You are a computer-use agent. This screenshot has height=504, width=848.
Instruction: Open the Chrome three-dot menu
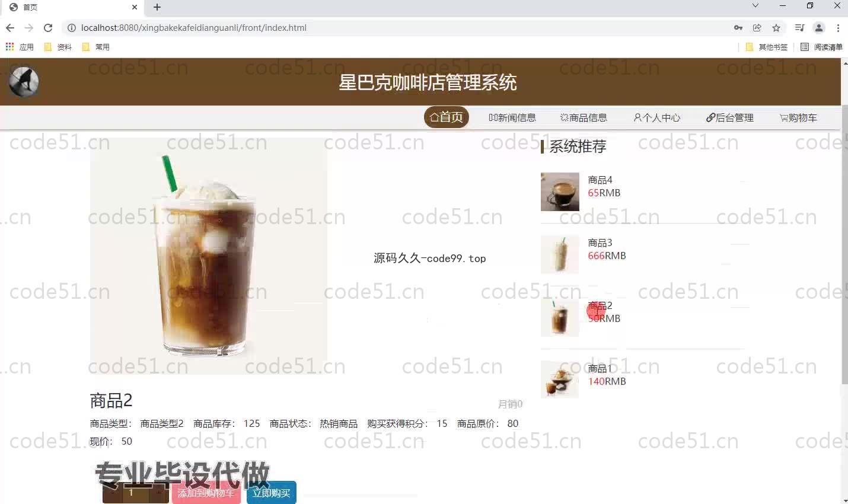(838, 28)
